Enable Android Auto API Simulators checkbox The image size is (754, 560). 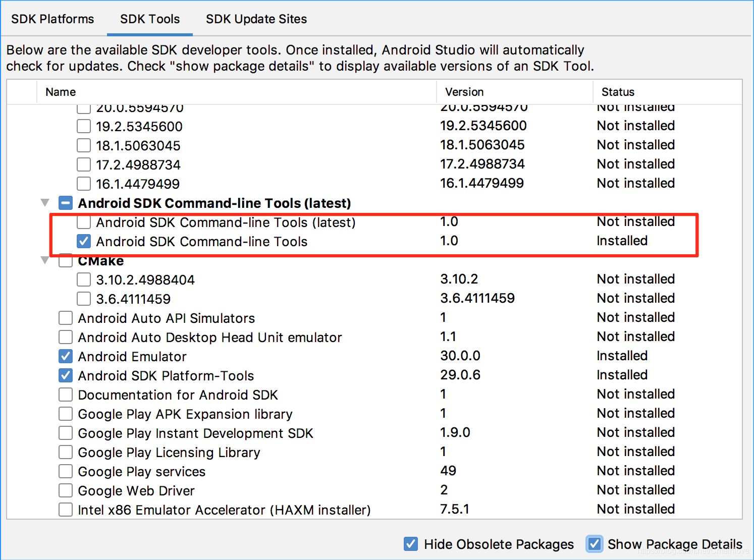pyautogui.click(x=66, y=318)
